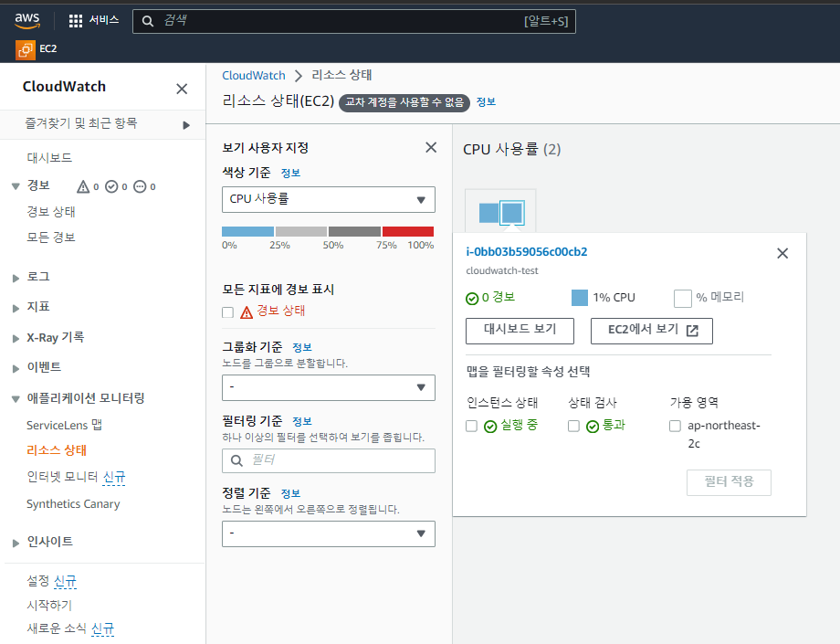Open the 그룹화 기준 dropdown

pyautogui.click(x=329, y=387)
